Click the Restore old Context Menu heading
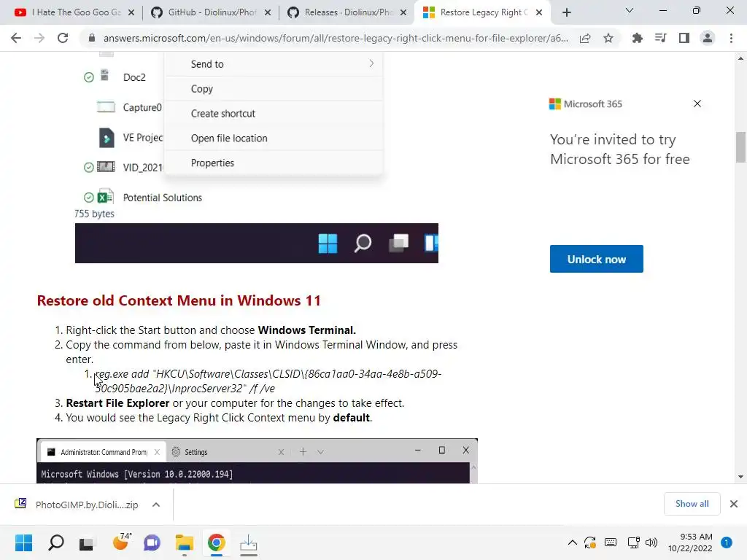 tap(179, 301)
